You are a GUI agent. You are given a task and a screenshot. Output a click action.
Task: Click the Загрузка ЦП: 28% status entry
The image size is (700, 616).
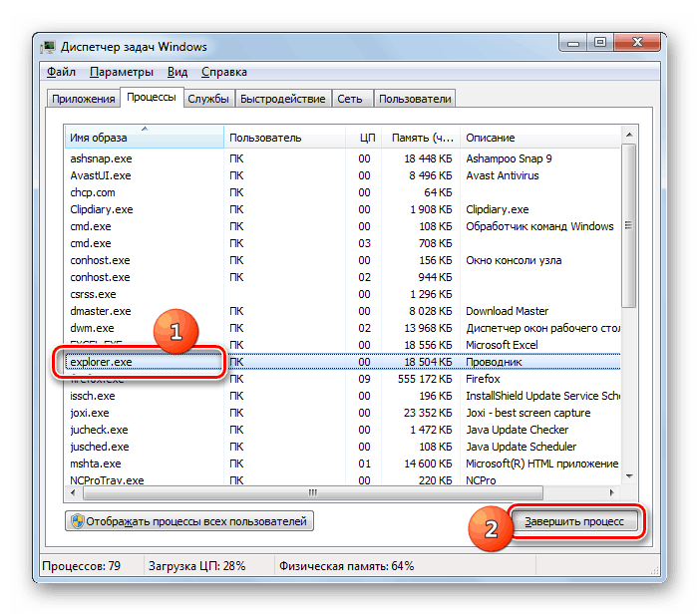196,566
